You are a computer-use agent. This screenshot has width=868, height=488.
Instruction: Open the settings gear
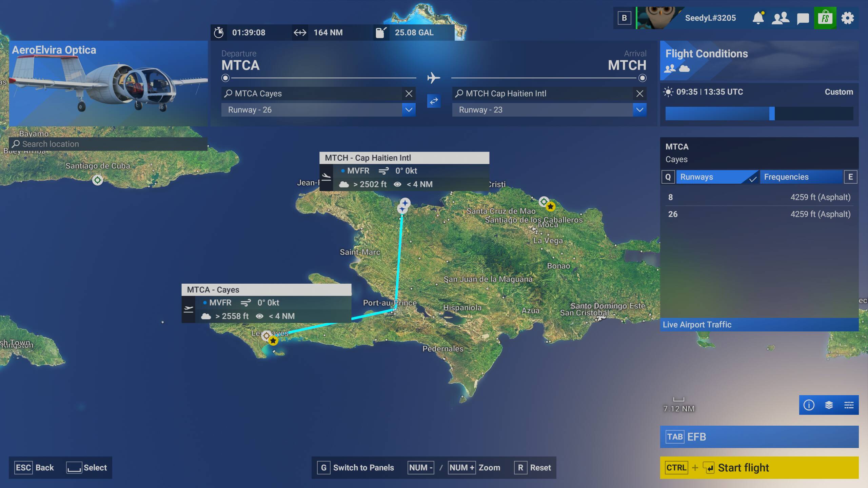coord(847,18)
